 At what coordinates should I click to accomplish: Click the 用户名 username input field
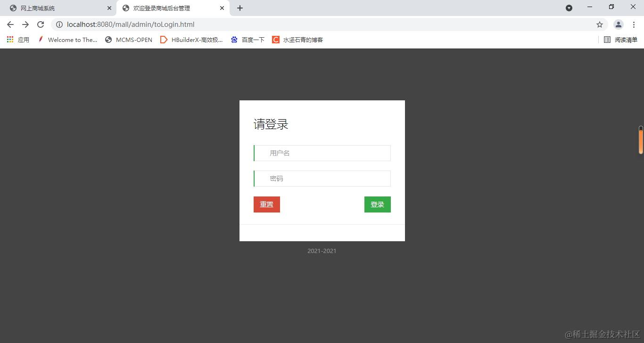(322, 153)
